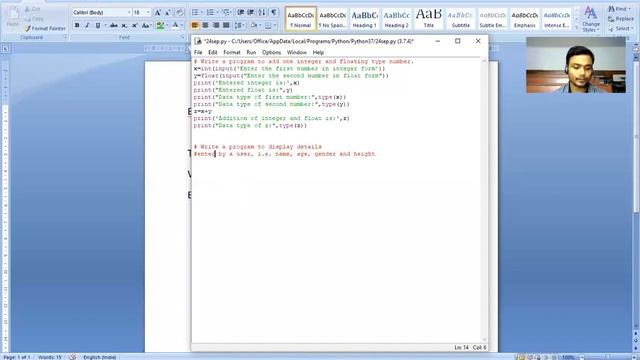Click Paste button in Word
This screenshot has width=640, height=360.
[13, 18]
